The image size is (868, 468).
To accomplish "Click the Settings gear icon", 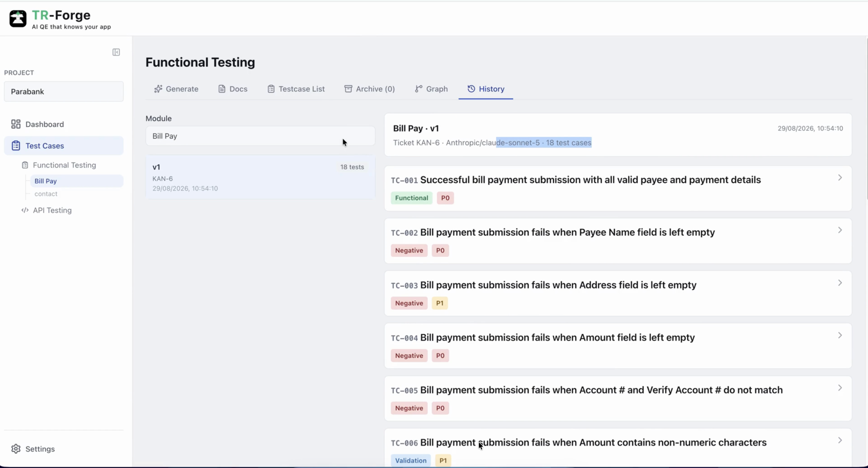I will click(x=16, y=449).
